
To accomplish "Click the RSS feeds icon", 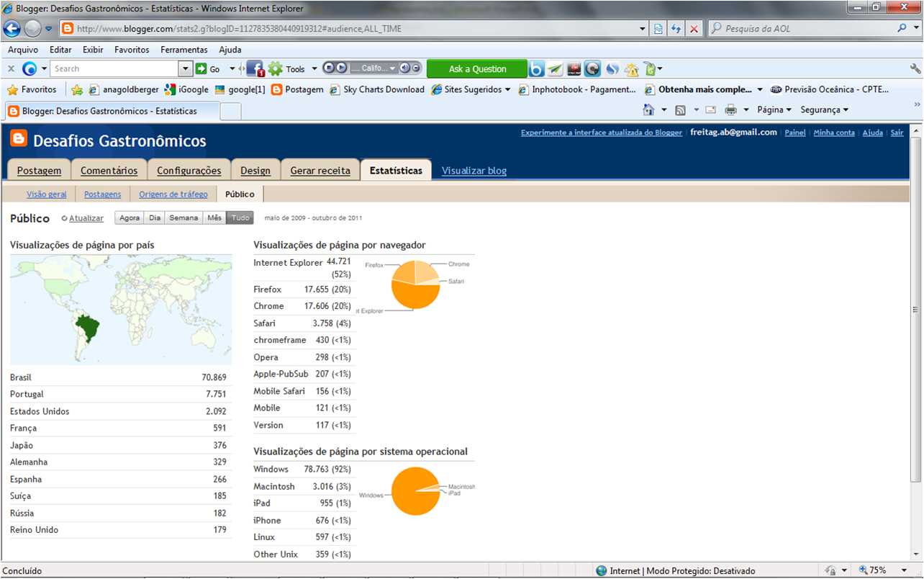I will tap(680, 110).
